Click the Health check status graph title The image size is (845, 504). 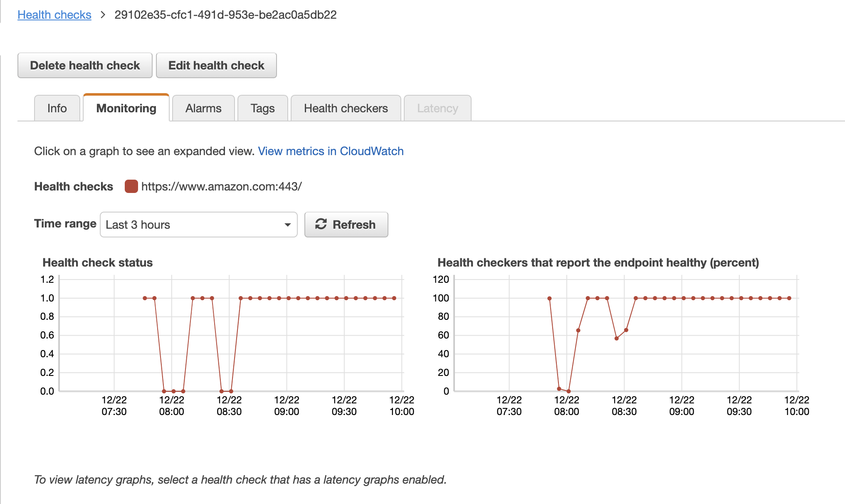pos(98,262)
